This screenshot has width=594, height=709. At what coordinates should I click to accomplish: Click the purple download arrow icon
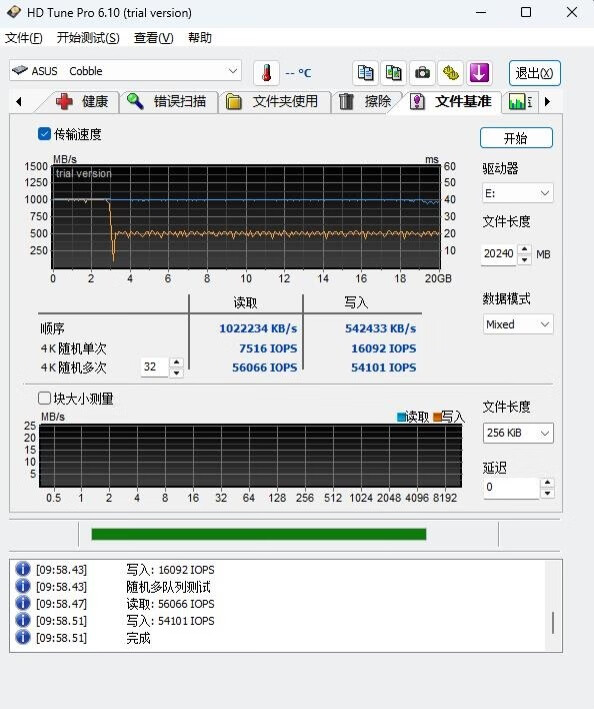tap(479, 73)
